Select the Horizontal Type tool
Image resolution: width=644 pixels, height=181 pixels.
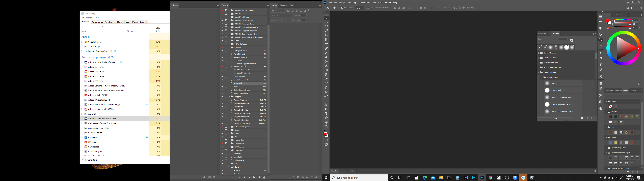pyautogui.click(x=326, y=113)
